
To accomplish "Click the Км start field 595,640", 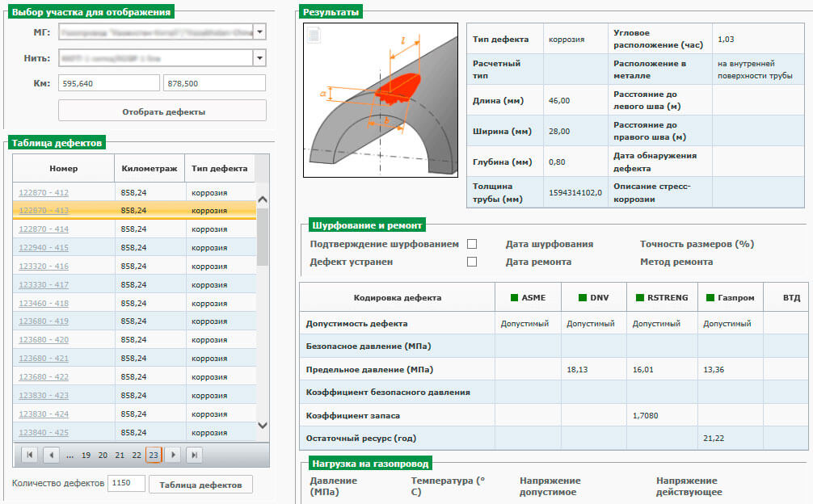I will 109,83.
